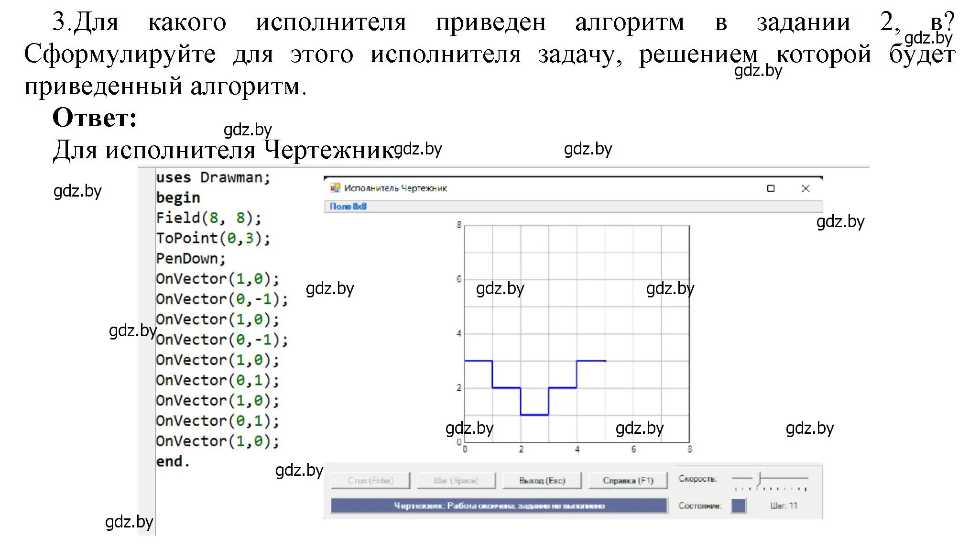Click the Стоп (Enter) button
The width and height of the screenshot is (980, 560).
(x=370, y=480)
